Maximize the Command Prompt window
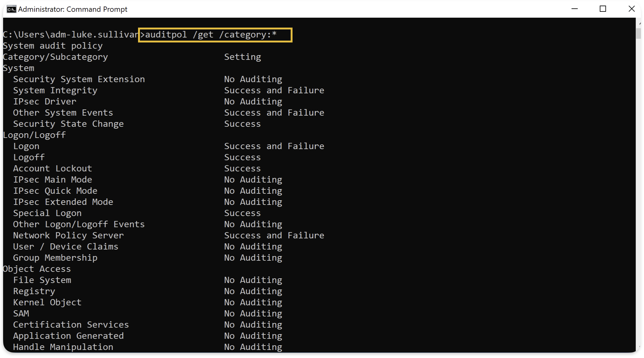 pyautogui.click(x=603, y=9)
